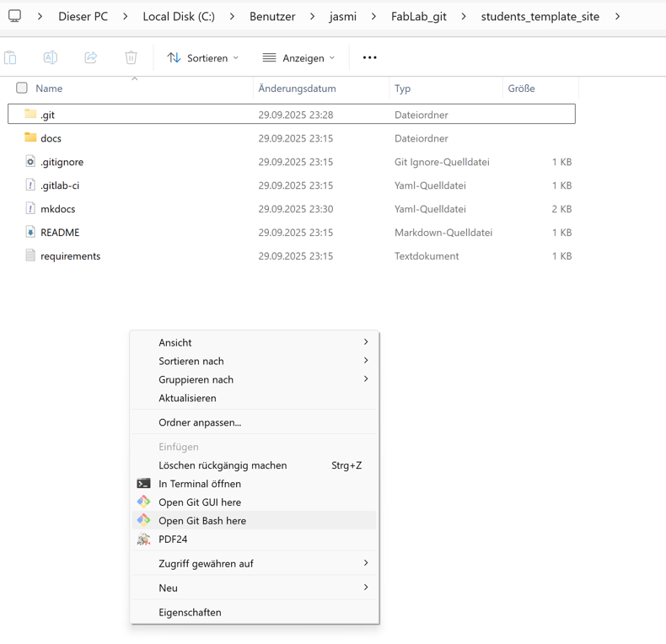Click the requirements text file icon
Screen dimensions: 666x644
tap(30, 255)
